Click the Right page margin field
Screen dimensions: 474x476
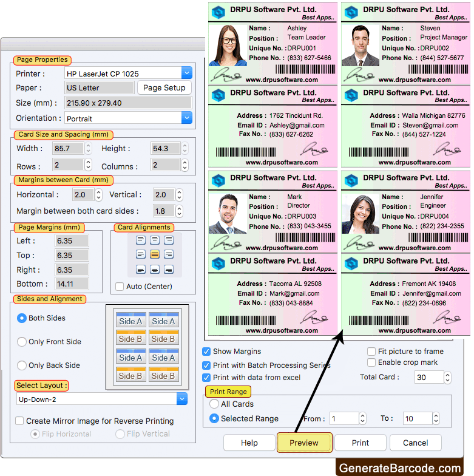pyautogui.click(x=72, y=270)
